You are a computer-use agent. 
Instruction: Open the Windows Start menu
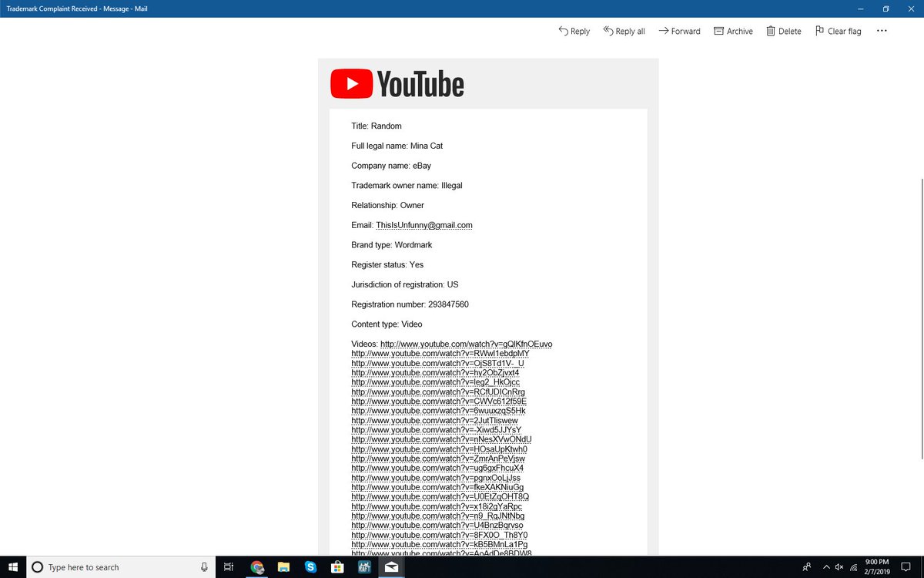click(x=12, y=567)
